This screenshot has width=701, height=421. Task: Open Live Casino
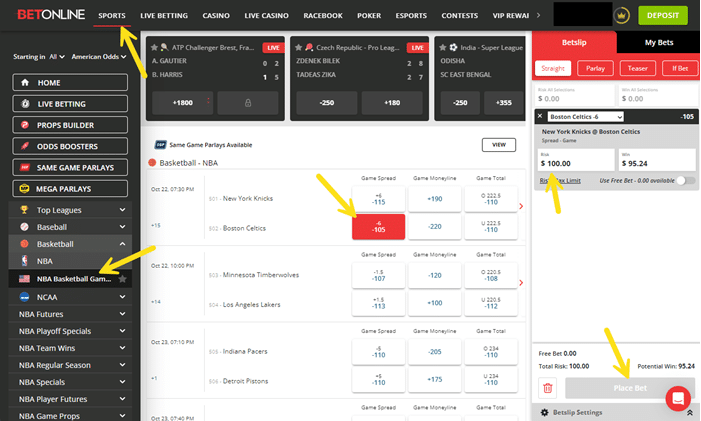266,16
